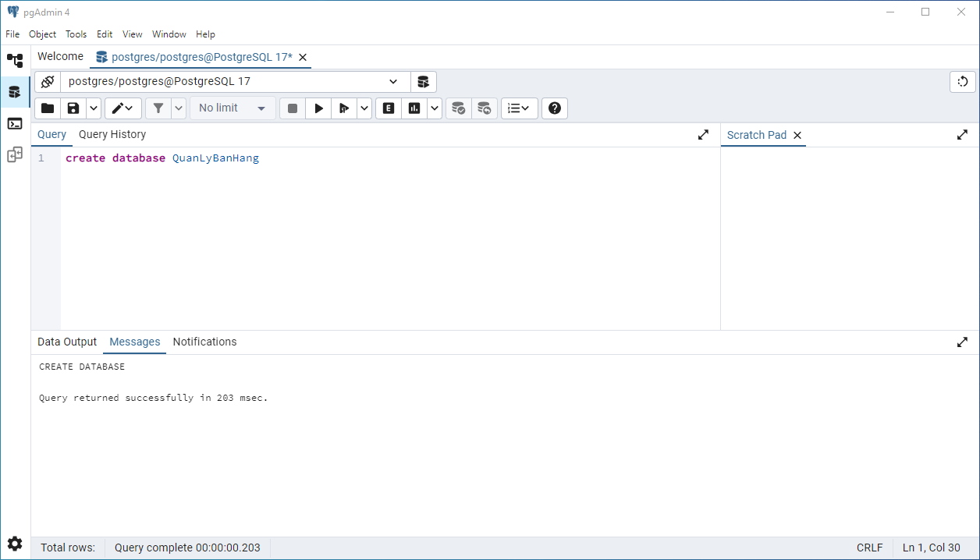The image size is (980, 560).
Task: Click the Explain Analyze chart icon
Action: (x=414, y=108)
